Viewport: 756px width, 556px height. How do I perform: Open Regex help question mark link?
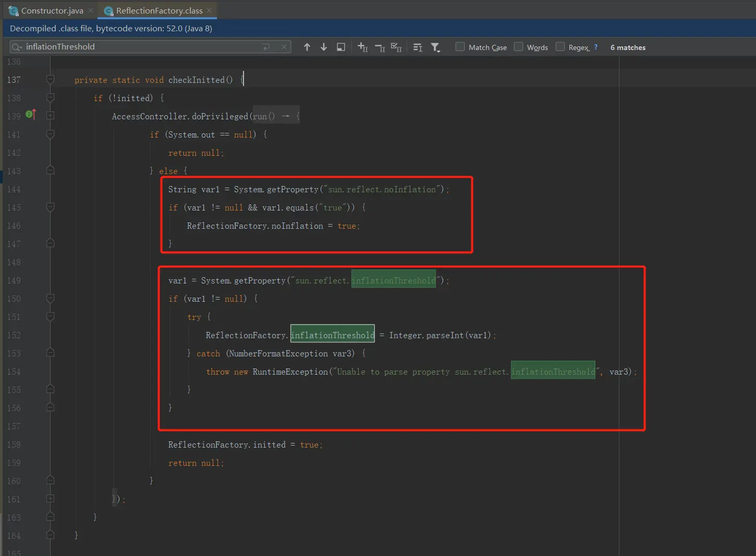coord(596,47)
